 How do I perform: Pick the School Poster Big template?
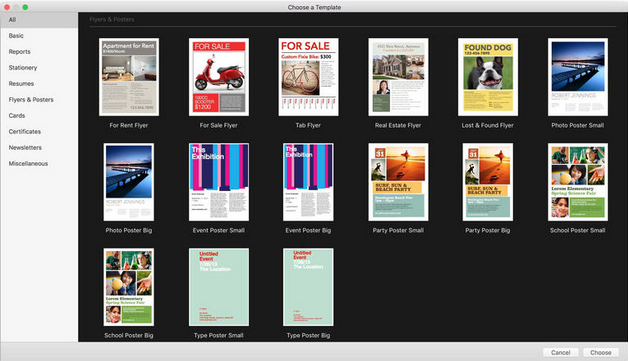(x=129, y=287)
